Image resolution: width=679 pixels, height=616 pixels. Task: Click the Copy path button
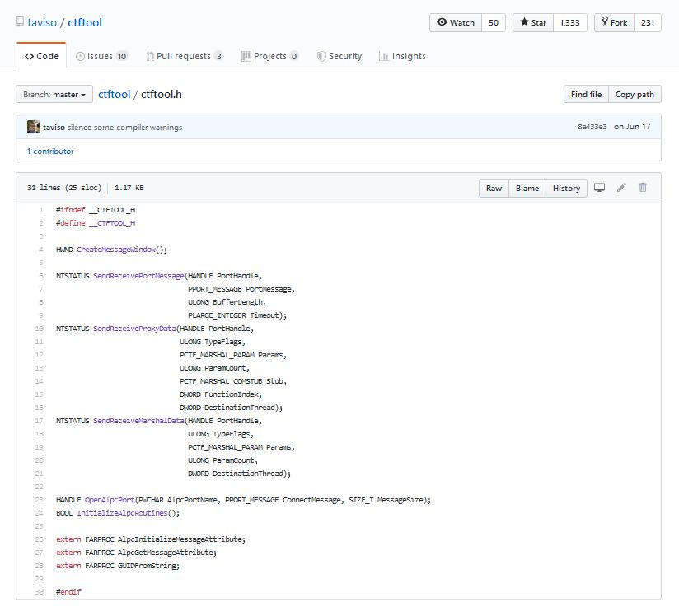(x=635, y=95)
